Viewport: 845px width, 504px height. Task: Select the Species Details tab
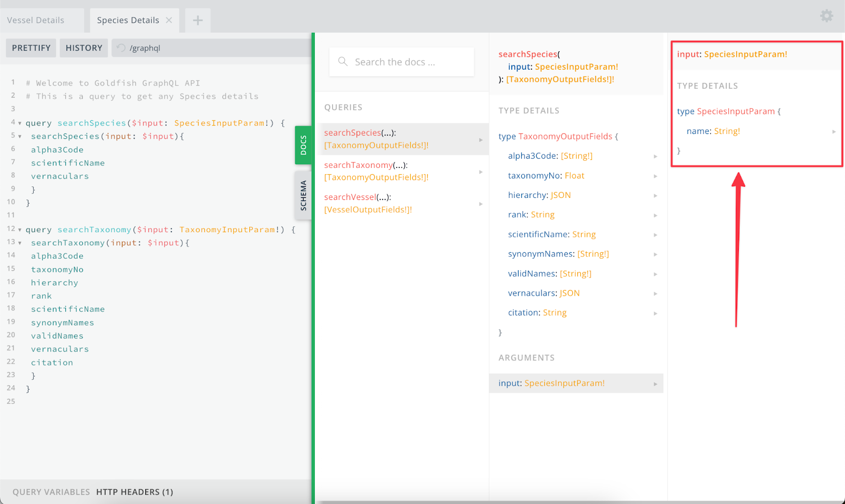(x=128, y=20)
